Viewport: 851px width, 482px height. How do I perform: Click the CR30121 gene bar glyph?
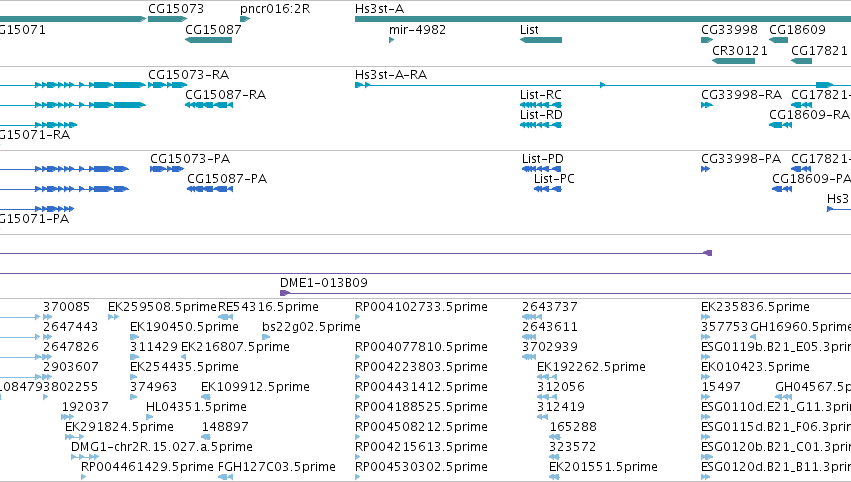pos(733,61)
